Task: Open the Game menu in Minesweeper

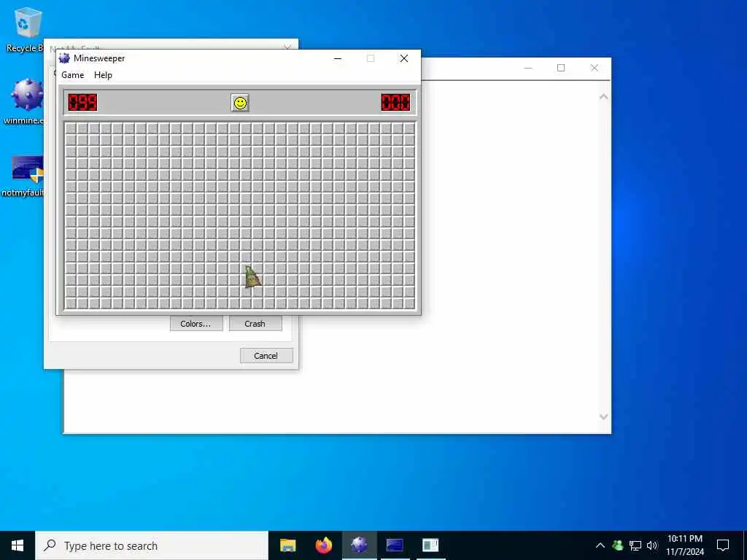Action: pyautogui.click(x=72, y=75)
